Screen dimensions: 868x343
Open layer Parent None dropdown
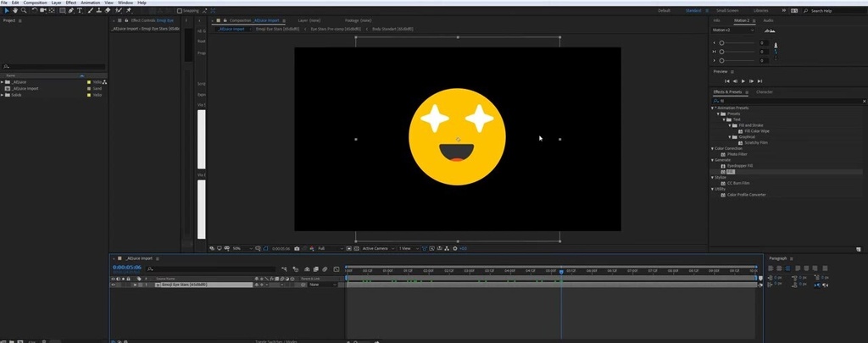point(322,285)
